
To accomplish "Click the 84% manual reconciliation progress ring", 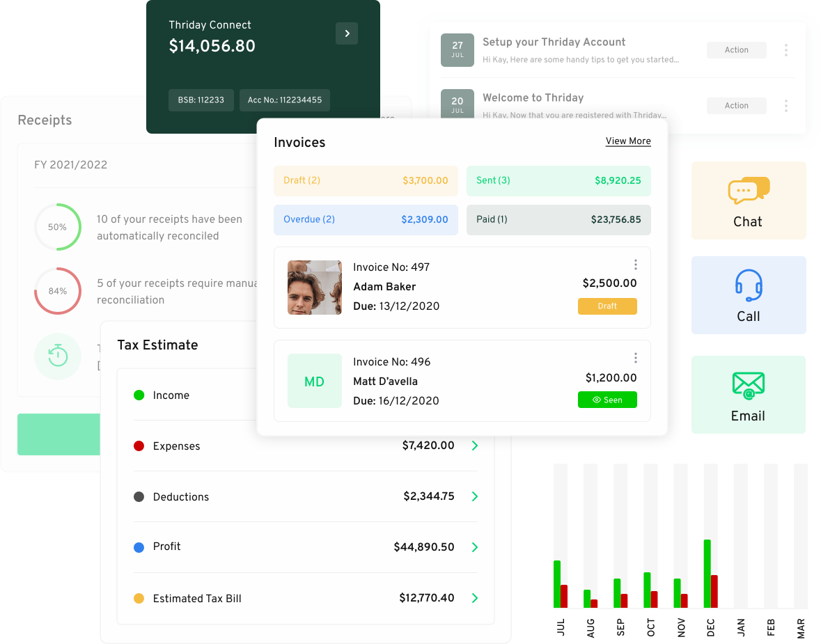I will coord(58,291).
